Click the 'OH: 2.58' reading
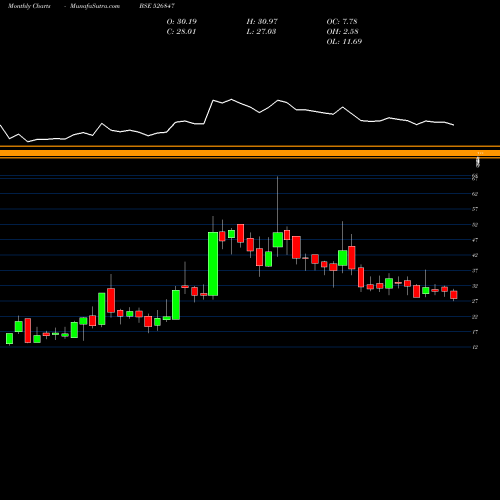 [342, 32]
